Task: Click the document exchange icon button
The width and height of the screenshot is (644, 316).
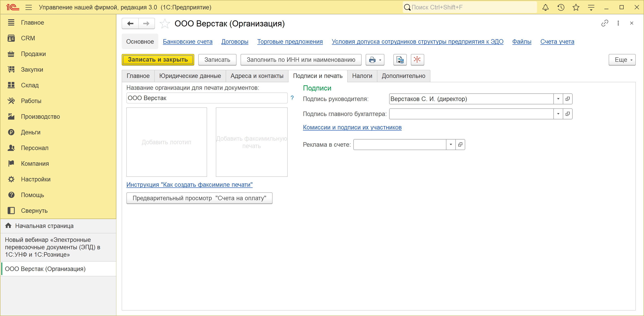Action: (x=400, y=60)
